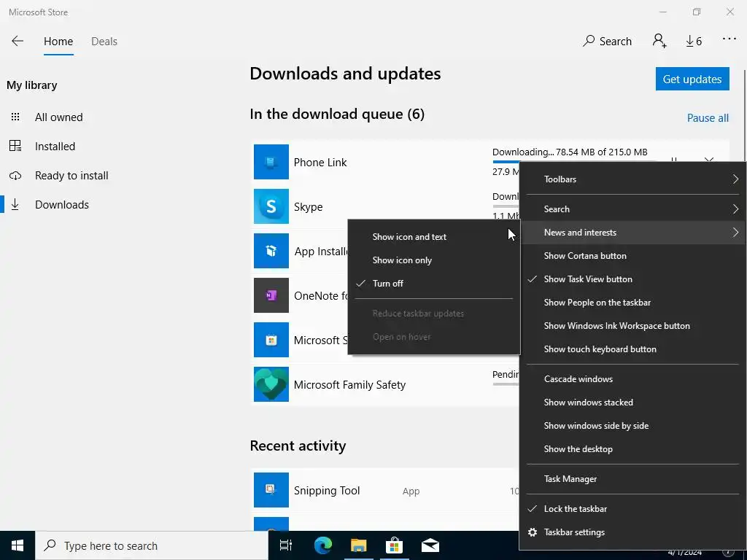Open the Installed library section
The image size is (747, 560).
point(55,146)
